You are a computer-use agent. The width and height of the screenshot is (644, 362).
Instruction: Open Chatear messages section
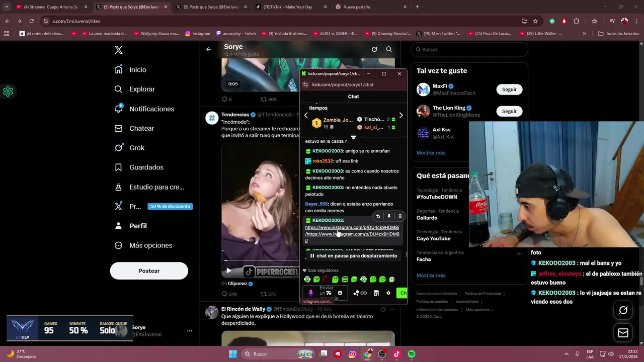pyautogui.click(x=134, y=128)
